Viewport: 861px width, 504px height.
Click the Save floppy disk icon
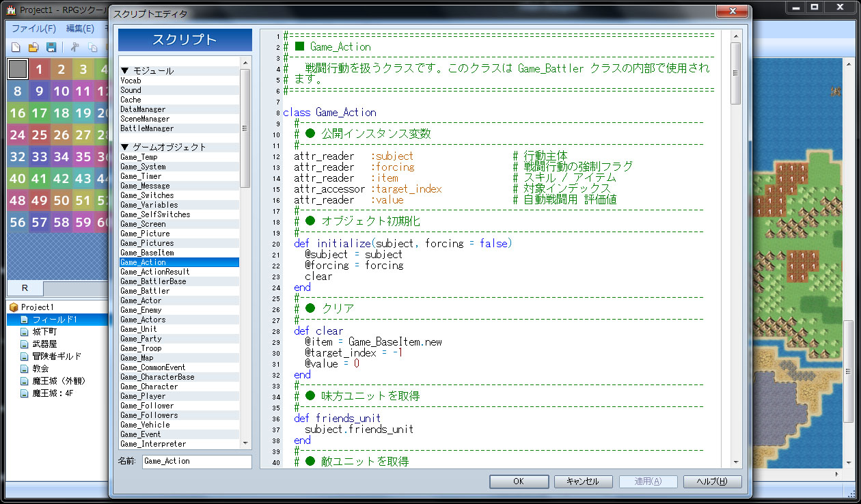[x=51, y=47]
